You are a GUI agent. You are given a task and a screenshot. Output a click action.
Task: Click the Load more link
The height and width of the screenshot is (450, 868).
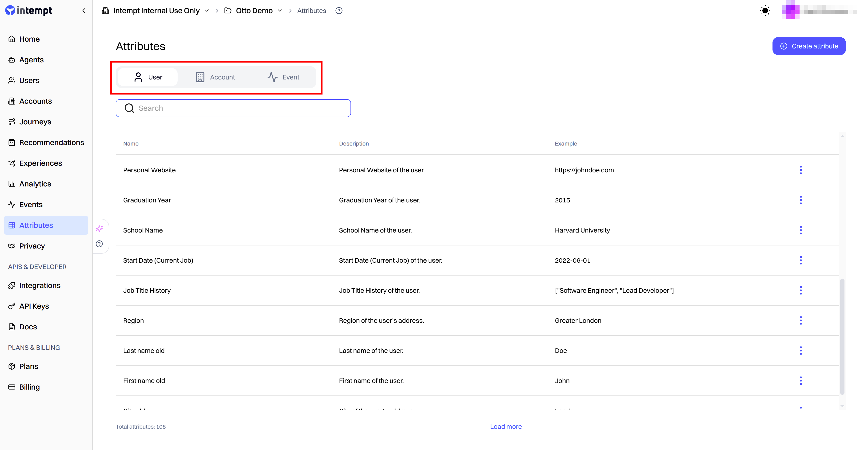tap(506, 427)
